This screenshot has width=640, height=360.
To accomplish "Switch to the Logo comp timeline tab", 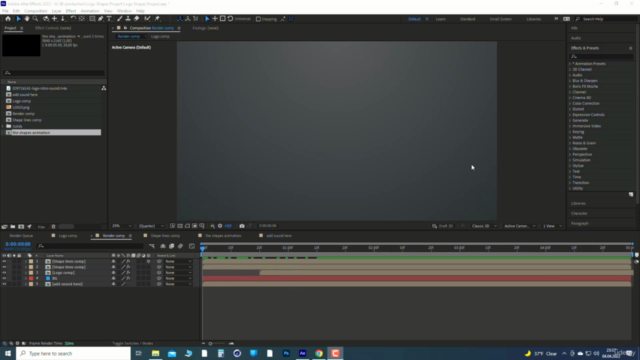I will click(x=68, y=236).
